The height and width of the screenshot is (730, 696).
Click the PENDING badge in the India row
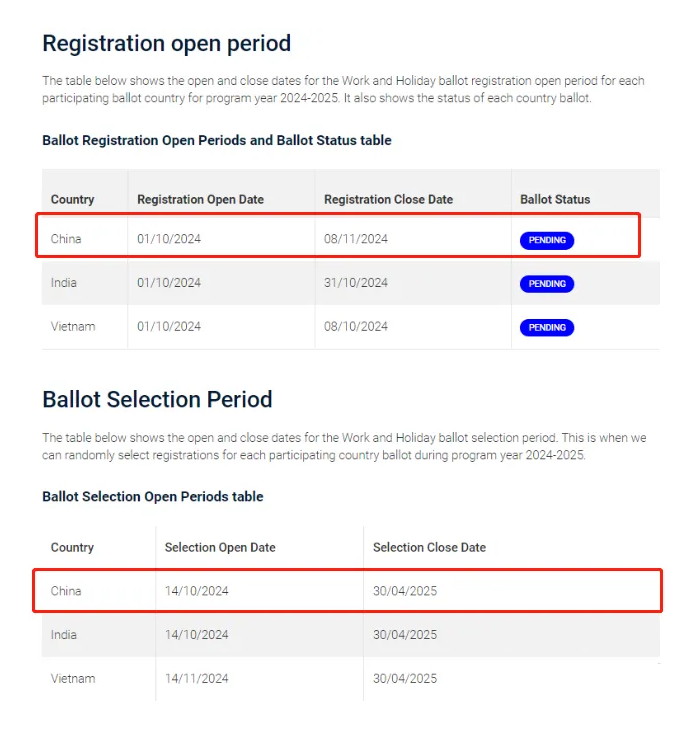547,284
